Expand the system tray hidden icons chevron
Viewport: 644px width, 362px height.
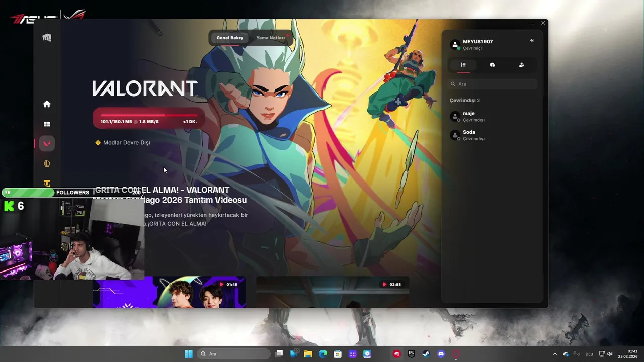pyautogui.click(x=555, y=354)
